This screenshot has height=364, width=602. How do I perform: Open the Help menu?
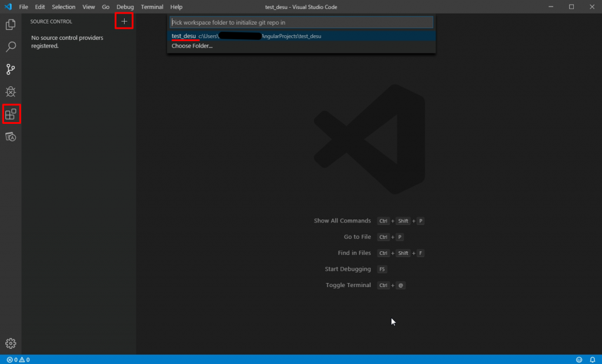[x=176, y=7]
